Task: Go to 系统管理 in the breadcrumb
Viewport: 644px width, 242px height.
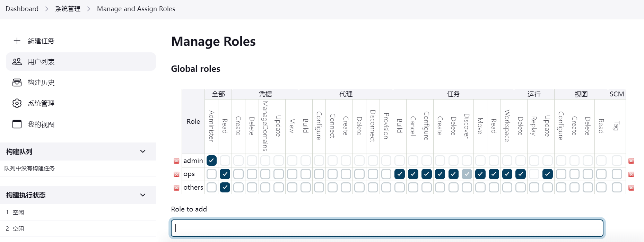Action: [x=68, y=9]
